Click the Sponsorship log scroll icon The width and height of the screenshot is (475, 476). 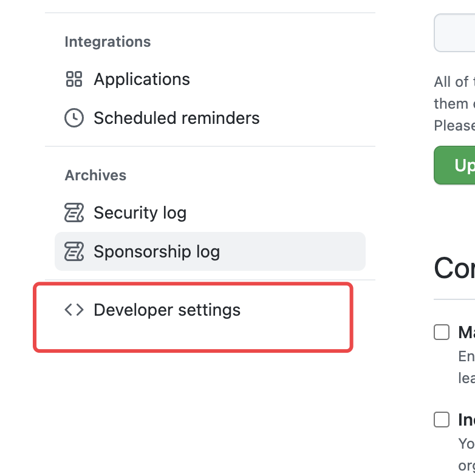point(74,251)
